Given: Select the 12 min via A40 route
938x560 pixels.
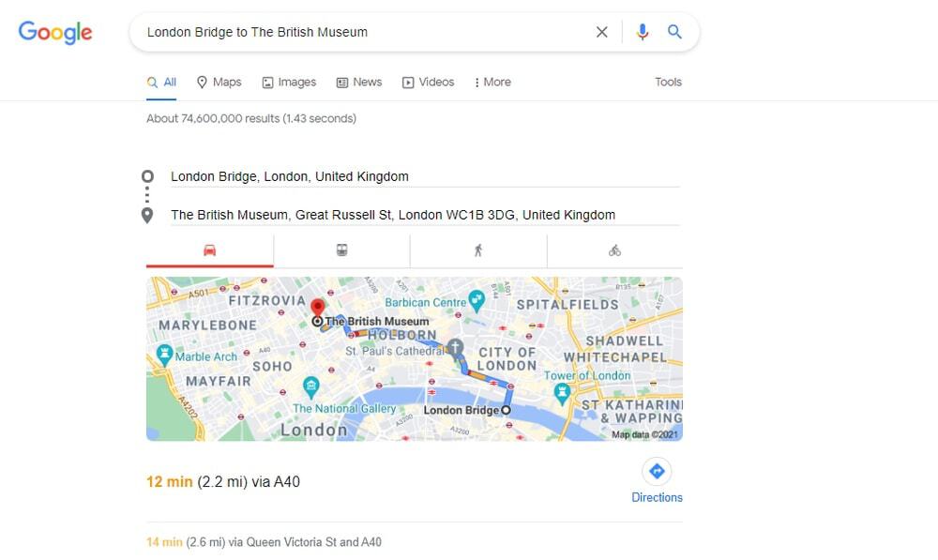Looking at the screenshot, I should pyautogui.click(x=223, y=481).
